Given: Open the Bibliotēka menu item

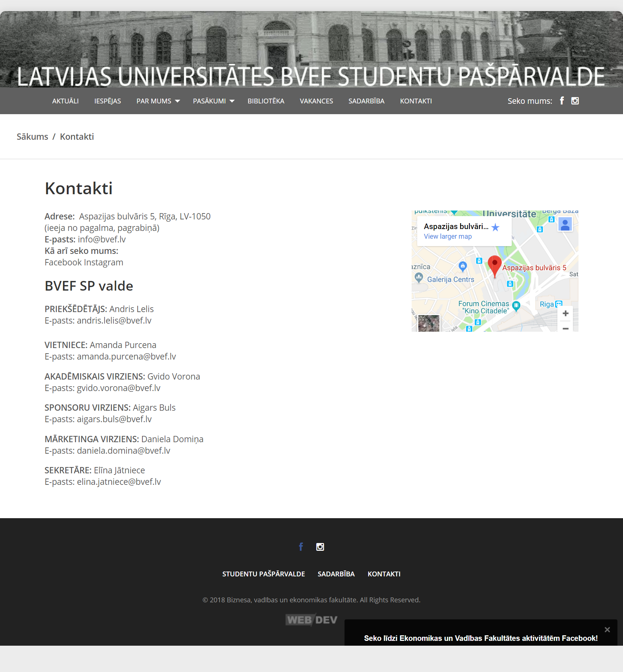Looking at the screenshot, I should coord(266,101).
